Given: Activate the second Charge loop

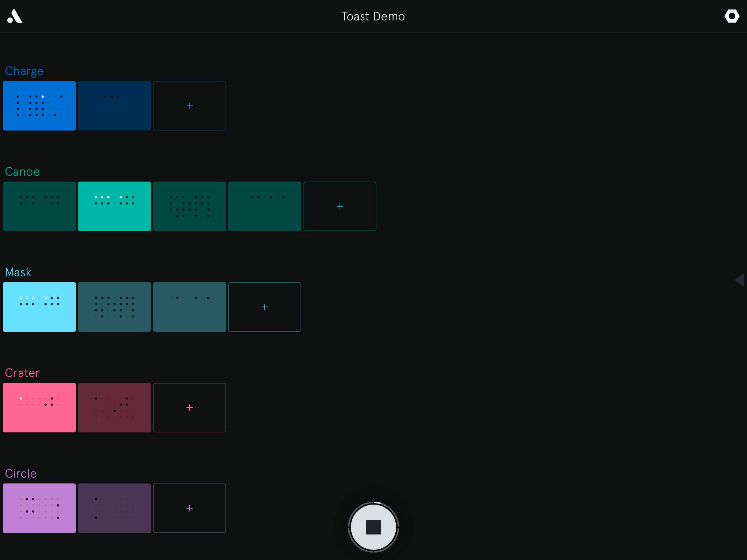Looking at the screenshot, I should tap(115, 106).
